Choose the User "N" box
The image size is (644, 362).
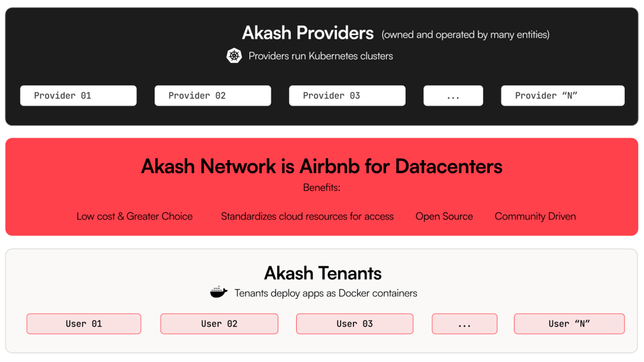point(569,324)
